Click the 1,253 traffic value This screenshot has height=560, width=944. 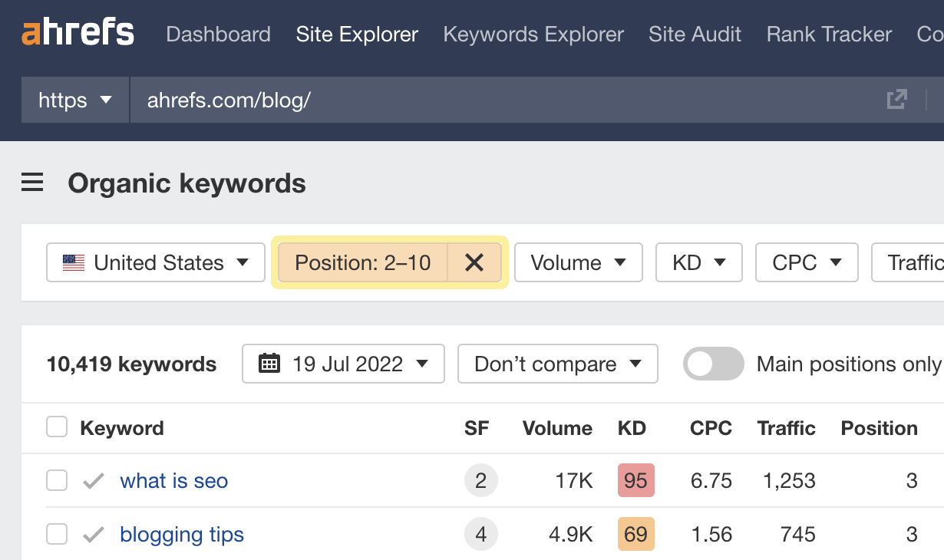[x=789, y=481]
